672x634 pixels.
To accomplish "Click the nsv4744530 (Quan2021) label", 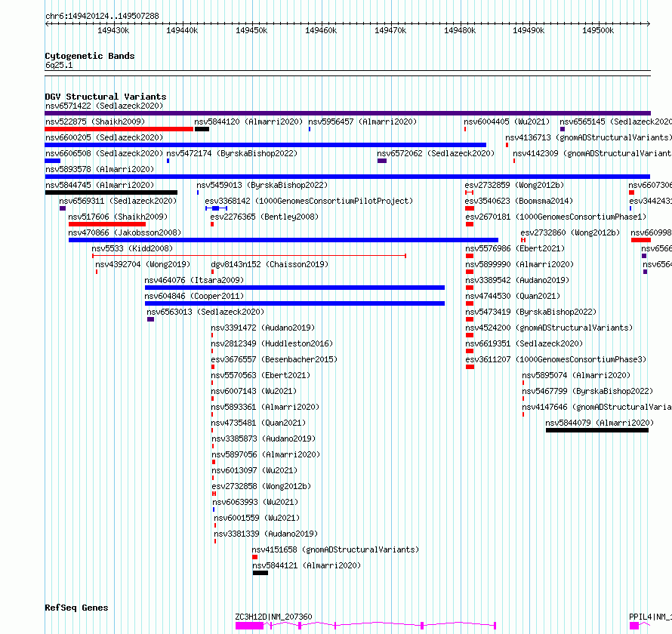I will point(513,296).
